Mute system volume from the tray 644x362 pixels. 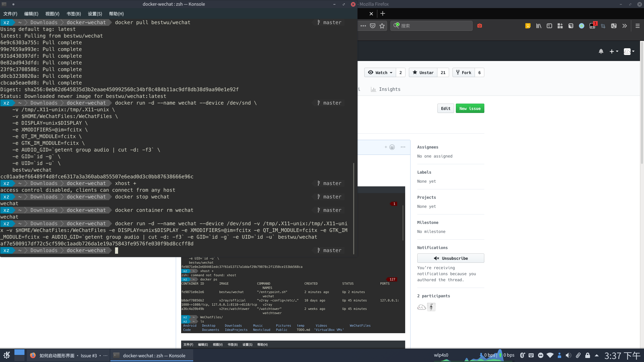point(568,355)
